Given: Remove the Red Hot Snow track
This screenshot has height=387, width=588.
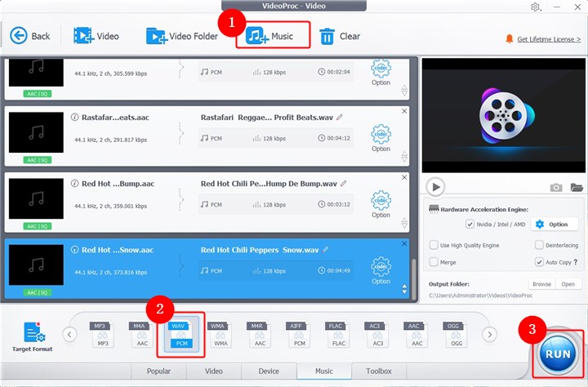Looking at the screenshot, I should coord(404,244).
